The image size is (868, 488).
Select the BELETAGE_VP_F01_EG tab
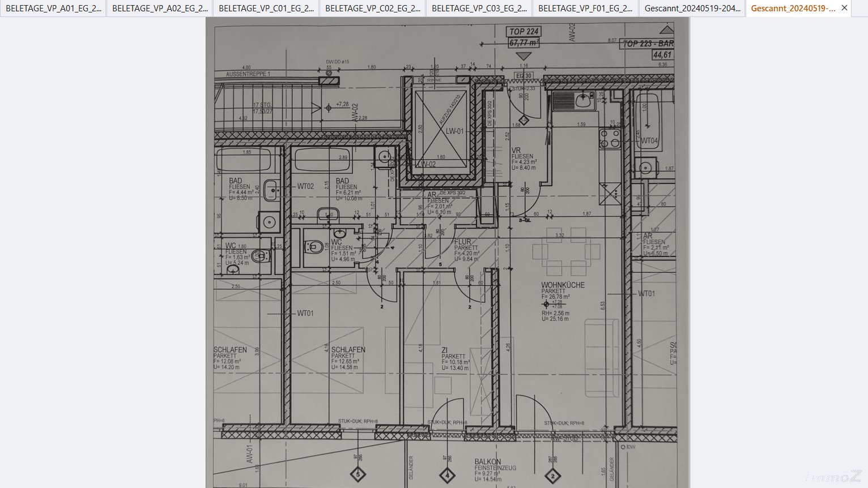pyautogui.click(x=586, y=8)
